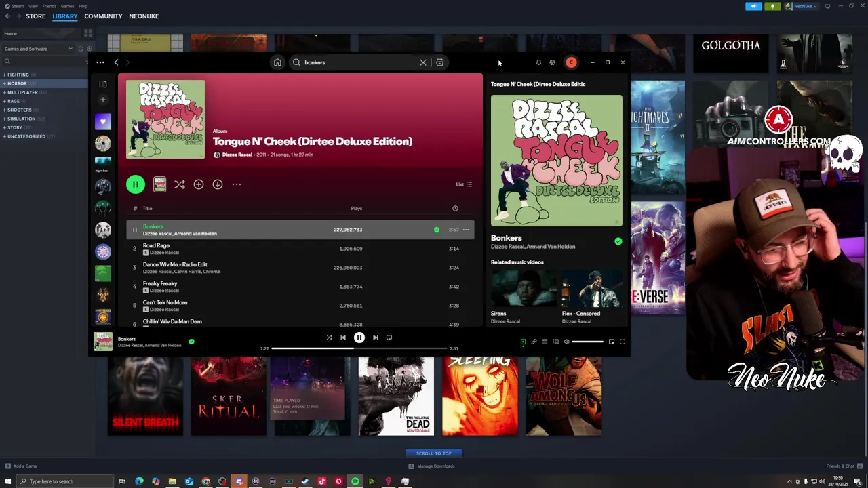This screenshot has height=488, width=868.
Task: Pause the album with the big green button
Action: click(135, 184)
